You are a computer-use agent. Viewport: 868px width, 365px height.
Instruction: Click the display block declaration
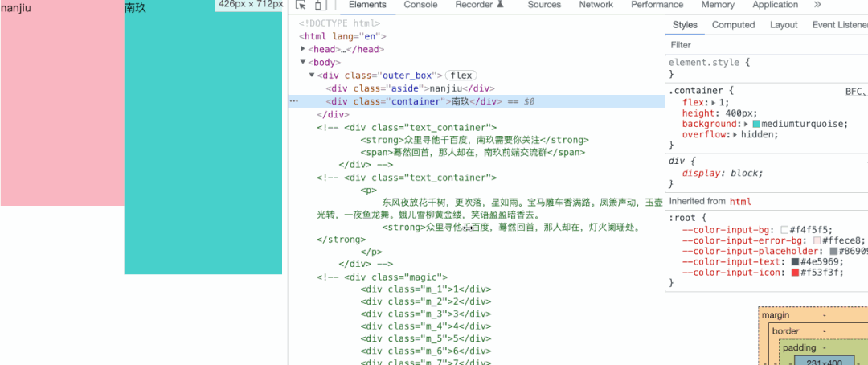[x=723, y=173]
